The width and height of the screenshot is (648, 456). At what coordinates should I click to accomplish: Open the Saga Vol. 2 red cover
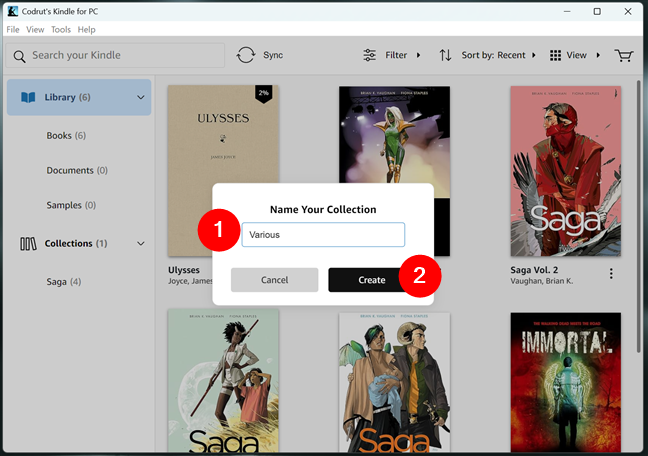[x=565, y=171]
